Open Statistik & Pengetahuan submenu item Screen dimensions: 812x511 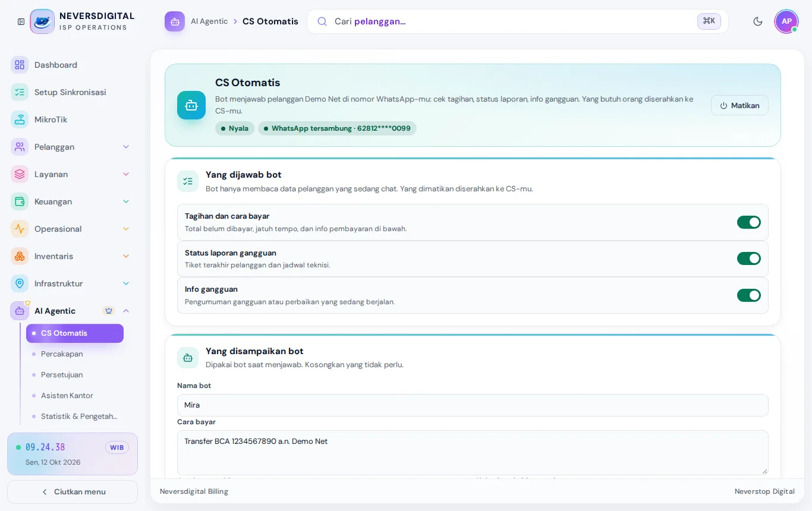(75, 417)
